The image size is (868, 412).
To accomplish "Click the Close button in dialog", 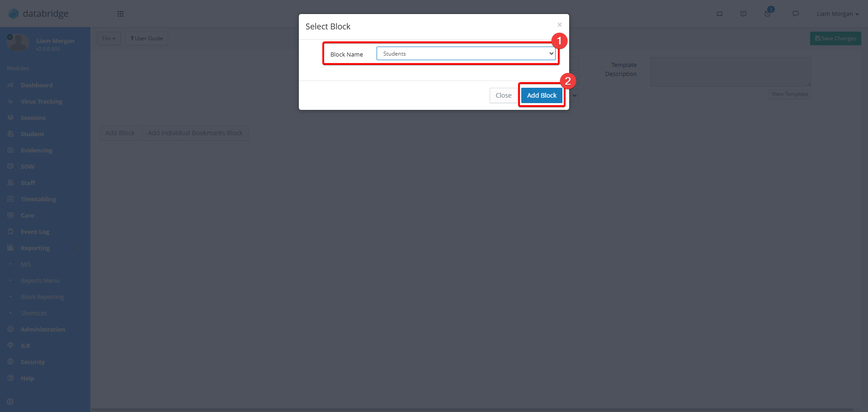I will pyautogui.click(x=503, y=95).
